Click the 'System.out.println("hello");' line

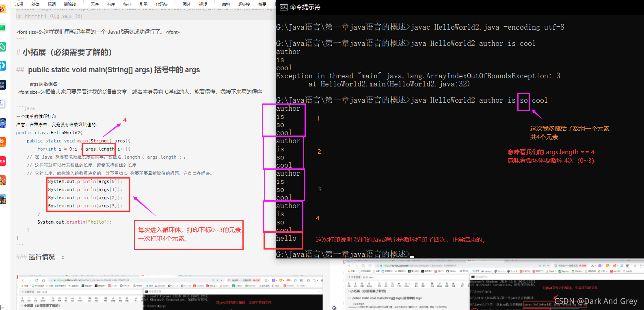tap(74, 222)
